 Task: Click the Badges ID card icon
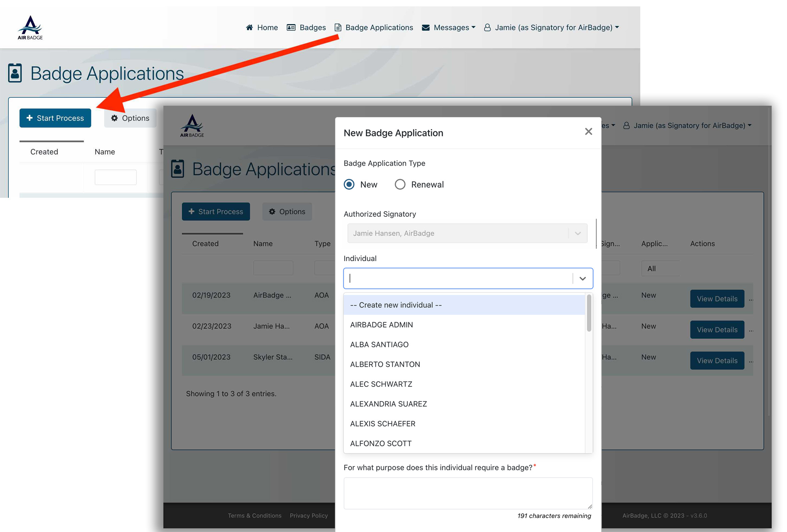point(291,27)
